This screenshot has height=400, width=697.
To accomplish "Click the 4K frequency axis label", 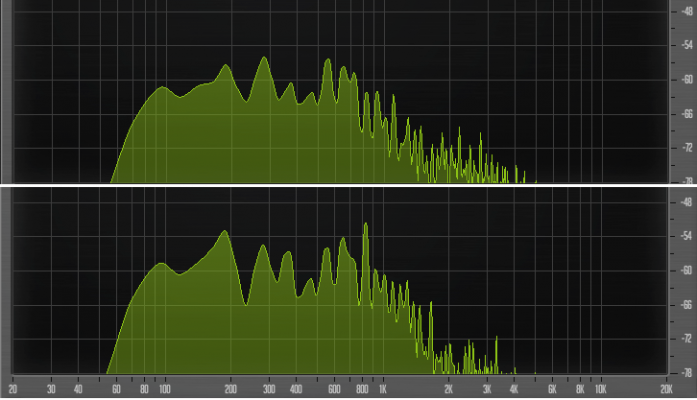I will 514,389.
